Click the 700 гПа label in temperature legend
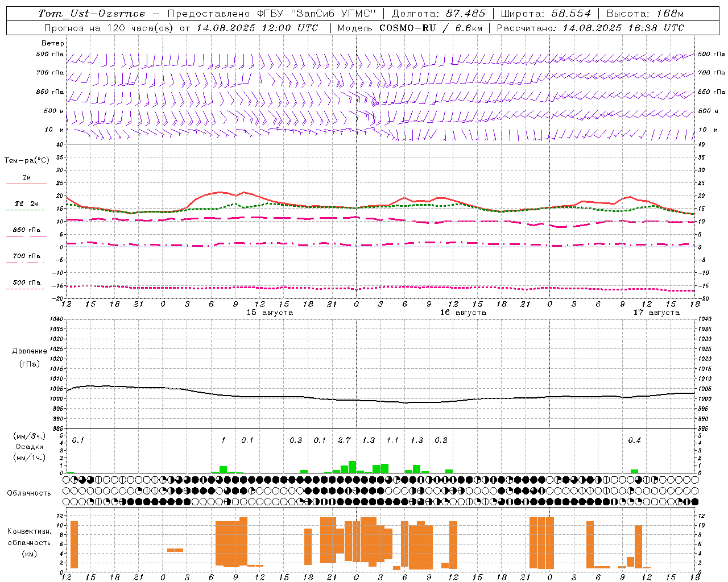Image resolution: width=728 pixels, height=582 pixels. [x=26, y=256]
